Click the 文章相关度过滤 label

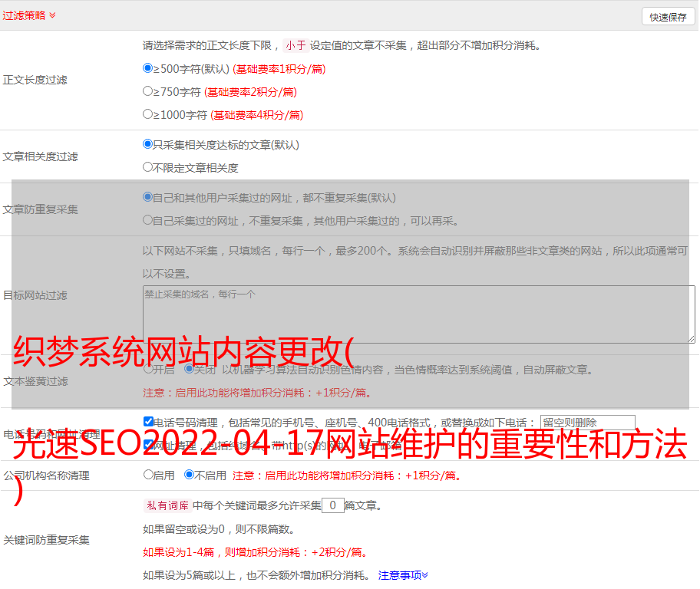pyautogui.click(x=40, y=156)
